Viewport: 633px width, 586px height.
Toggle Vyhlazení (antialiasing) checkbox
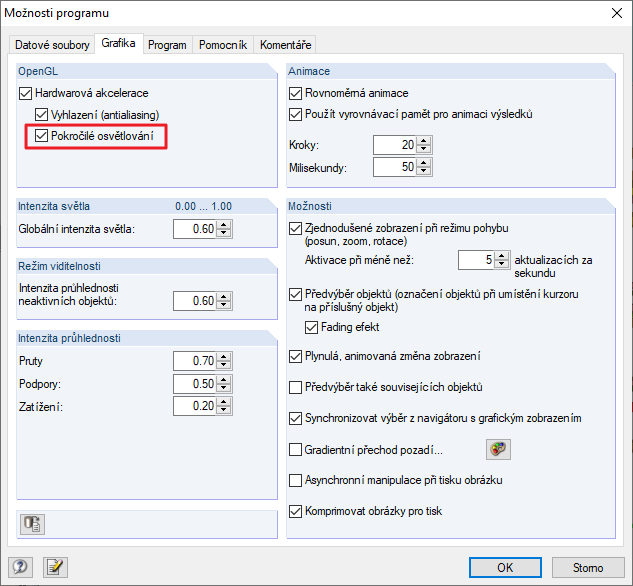(41, 115)
